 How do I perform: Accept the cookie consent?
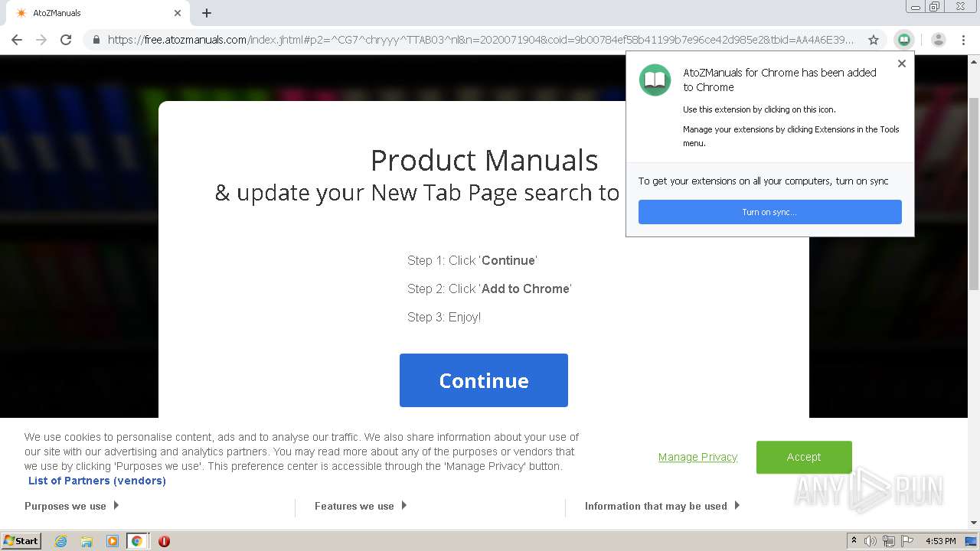click(x=804, y=457)
